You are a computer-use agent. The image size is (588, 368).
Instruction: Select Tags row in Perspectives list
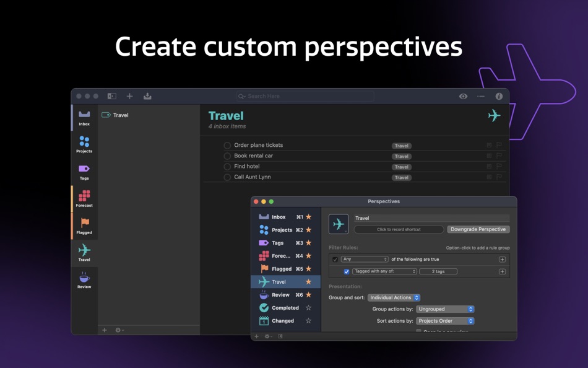tap(286, 243)
